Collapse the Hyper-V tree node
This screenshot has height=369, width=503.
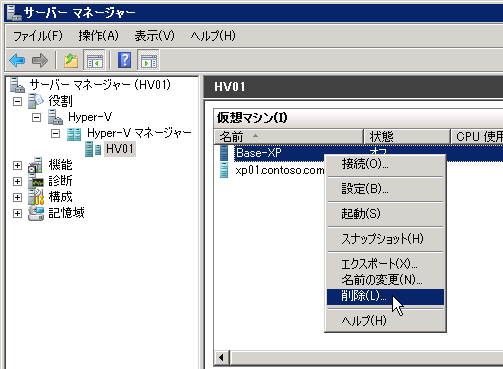coord(36,117)
